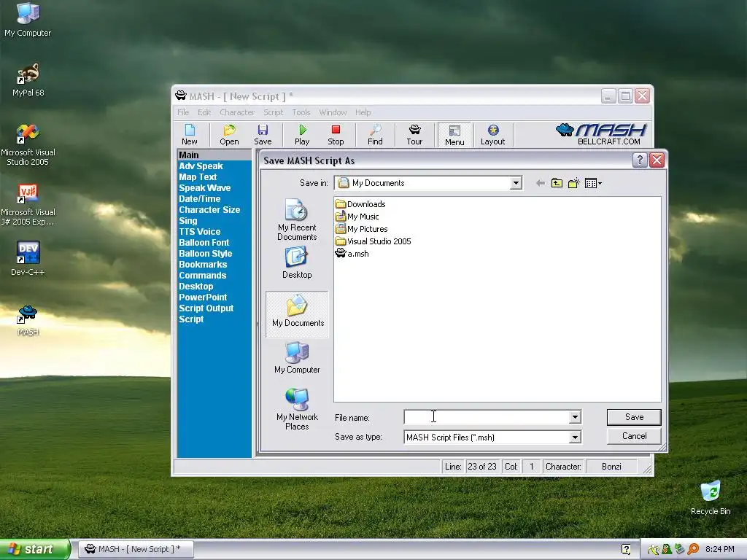Select Speak Wave in the side panel
Image resolution: width=747 pixels, height=560 pixels.
pyautogui.click(x=204, y=188)
